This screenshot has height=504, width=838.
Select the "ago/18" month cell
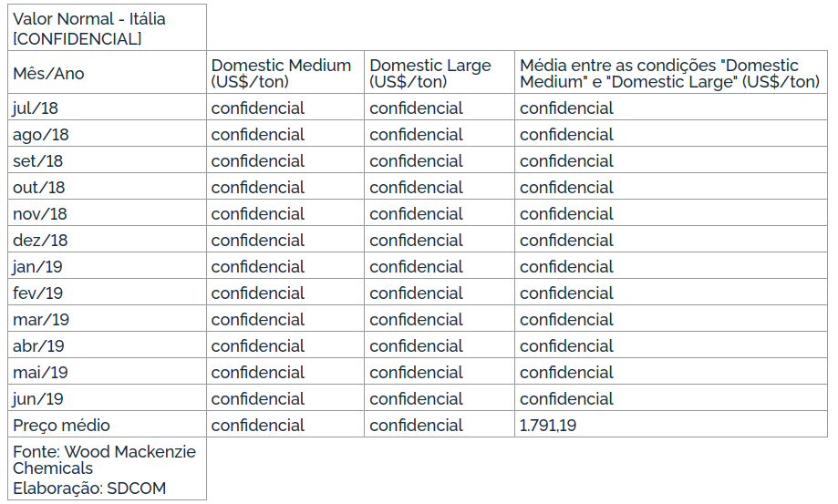(41, 135)
